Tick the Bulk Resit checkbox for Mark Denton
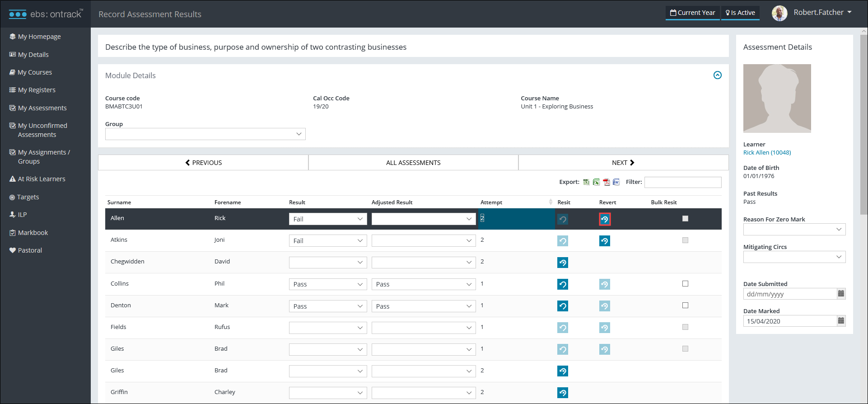 (685, 305)
